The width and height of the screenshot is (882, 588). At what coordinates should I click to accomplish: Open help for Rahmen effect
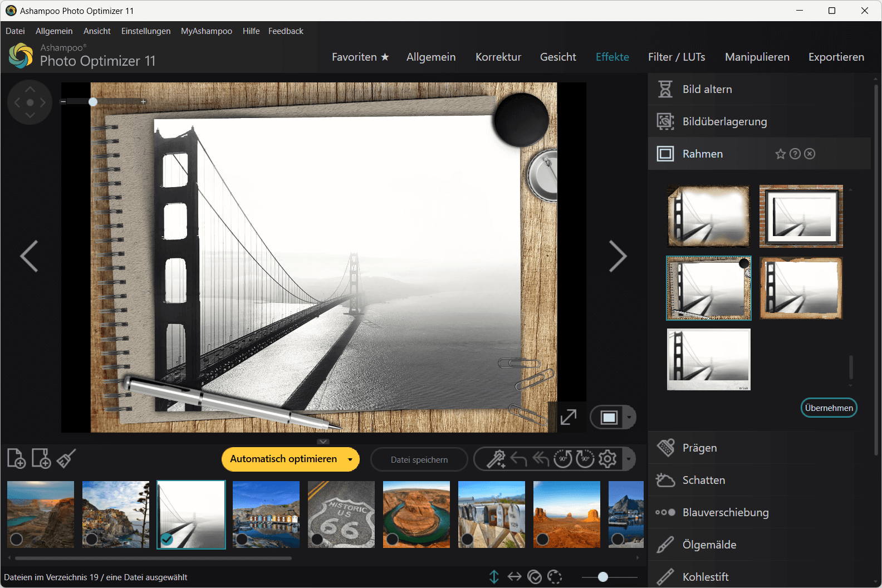[795, 154]
